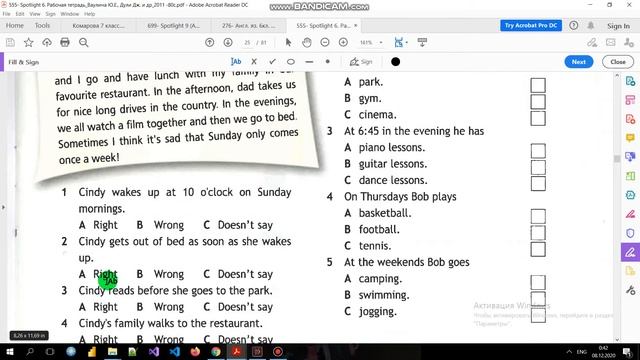Close the Fill & Sign toolbar
Image resolution: width=640 pixels, height=360 pixels.
point(618,62)
